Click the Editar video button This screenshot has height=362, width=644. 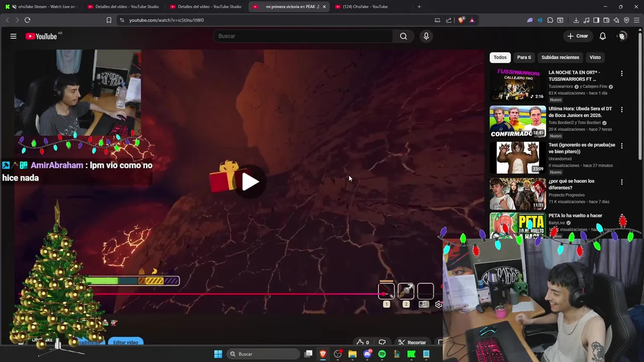pos(126,342)
